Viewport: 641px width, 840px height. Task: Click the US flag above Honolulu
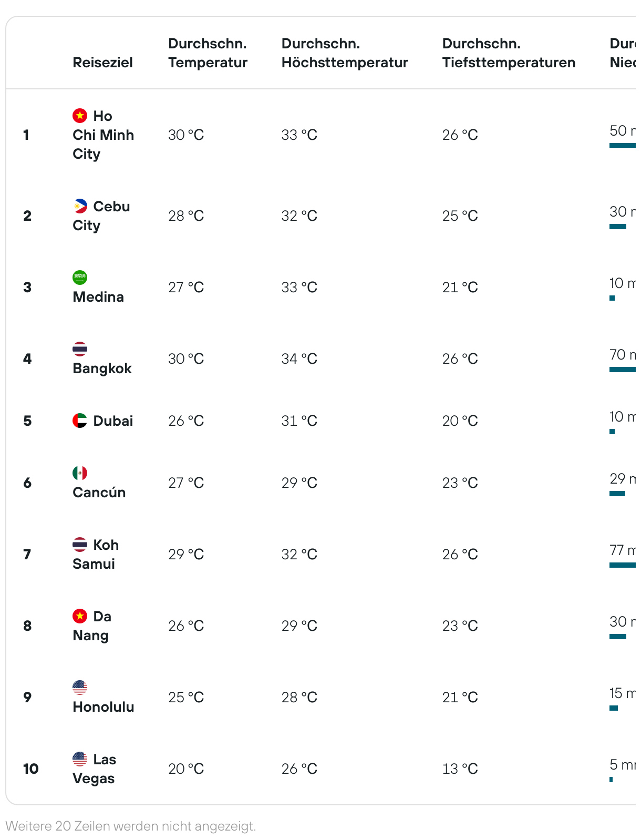pos(80,687)
